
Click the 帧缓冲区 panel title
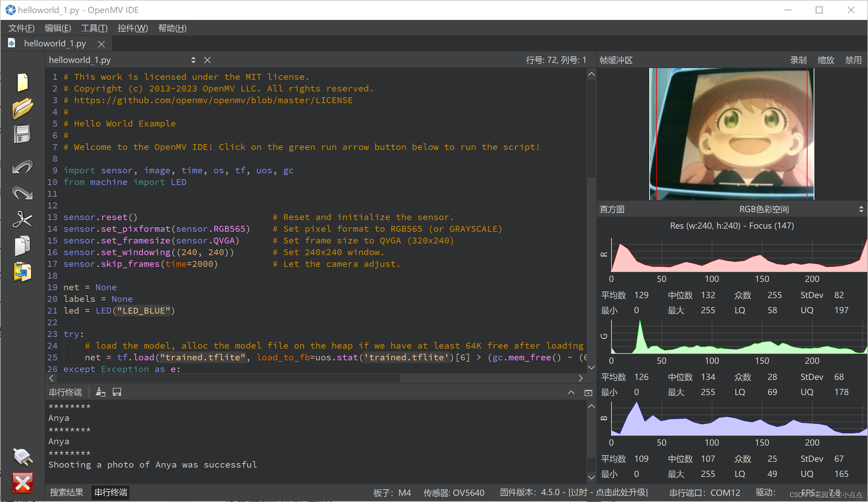(616, 60)
